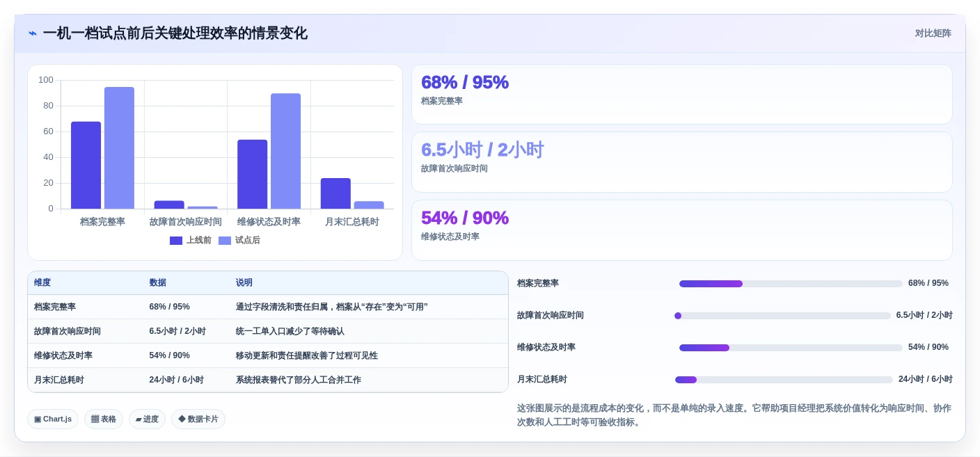Click the 维修状态及时率 上线前 bar in chart
This screenshot has height=457, width=980.
pos(252,174)
